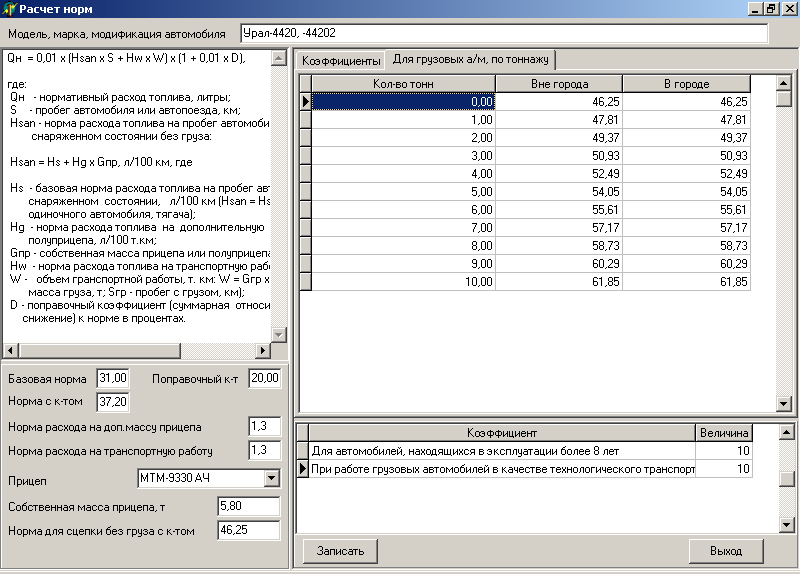Click the Вне города column header

point(559,84)
